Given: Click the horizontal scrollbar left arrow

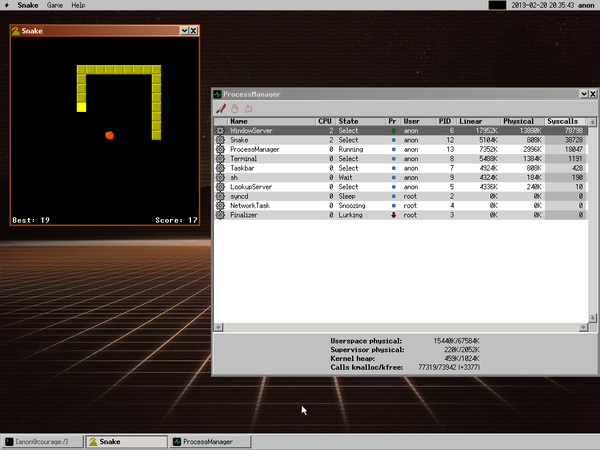Looking at the screenshot, I should pyautogui.click(x=218, y=327).
